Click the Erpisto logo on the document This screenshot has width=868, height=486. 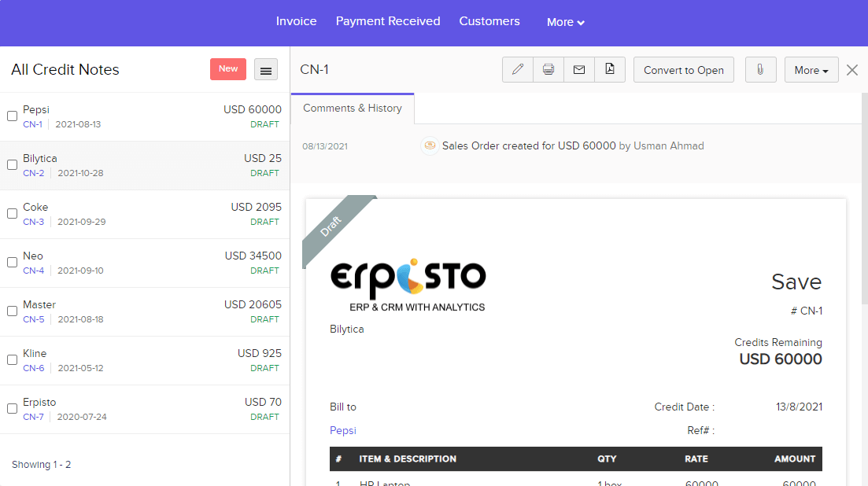(x=408, y=285)
